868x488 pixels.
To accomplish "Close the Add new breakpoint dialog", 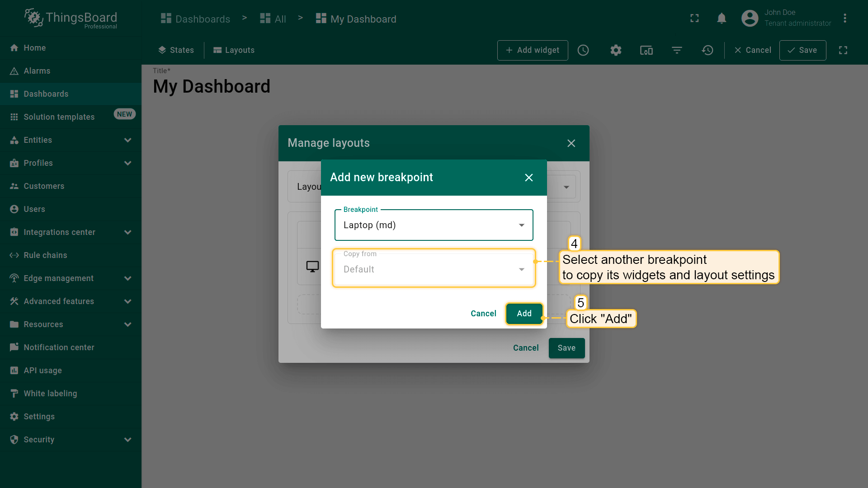I will click(x=528, y=178).
